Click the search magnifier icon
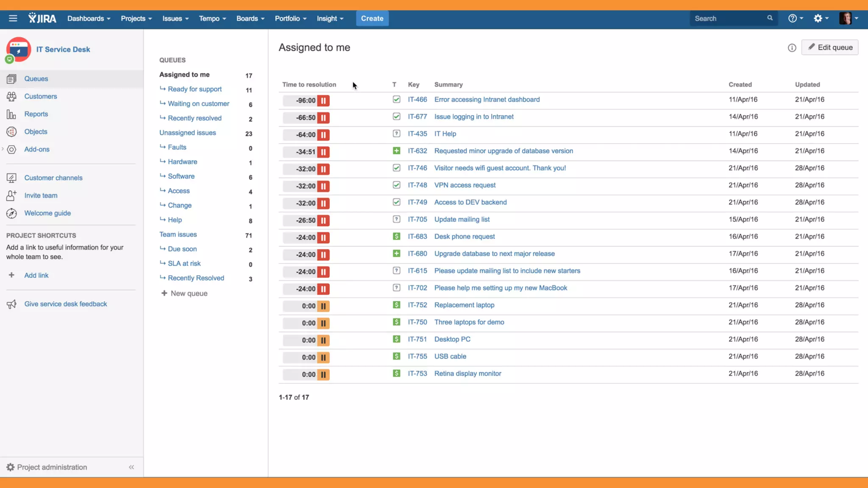This screenshot has height=488, width=868. pos(770,18)
